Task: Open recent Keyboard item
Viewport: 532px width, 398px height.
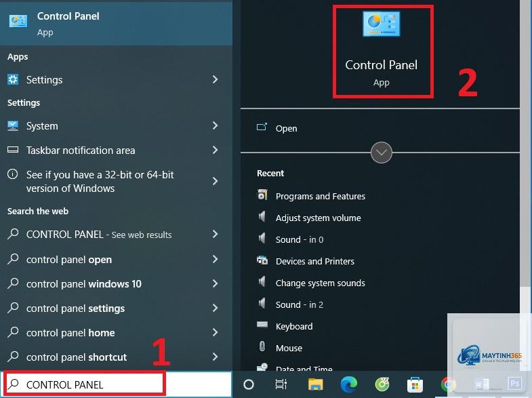Action: pyautogui.click(x=294, y=327)
